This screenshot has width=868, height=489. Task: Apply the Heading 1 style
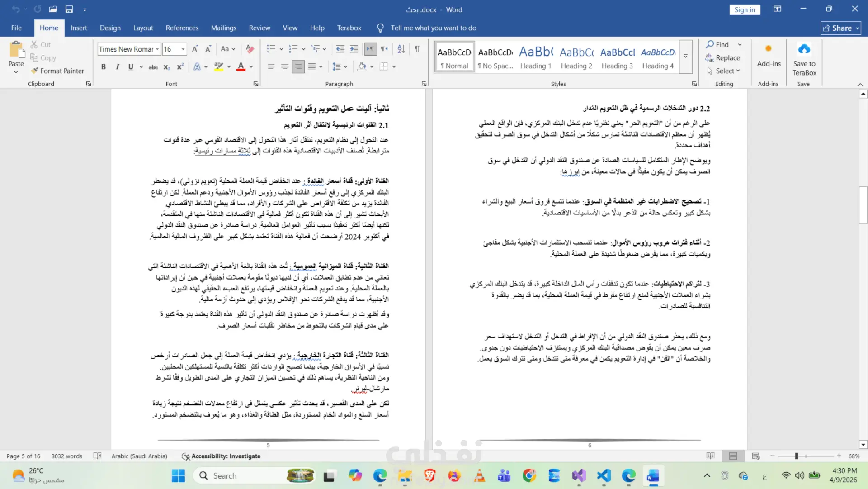pos(536,57)
